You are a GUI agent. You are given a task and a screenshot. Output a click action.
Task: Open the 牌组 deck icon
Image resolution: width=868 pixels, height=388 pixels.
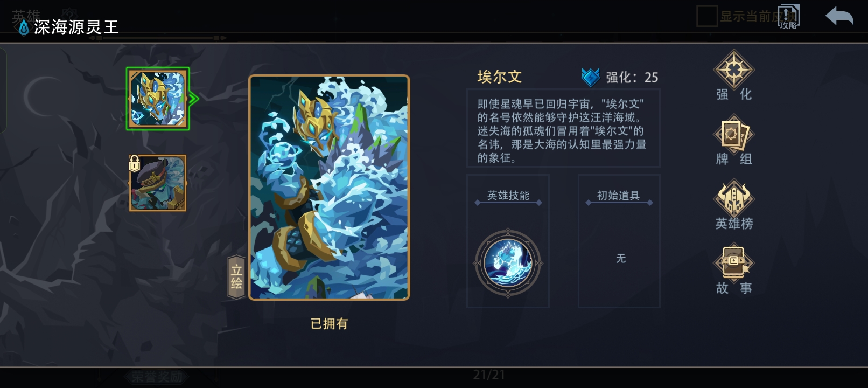733,134
